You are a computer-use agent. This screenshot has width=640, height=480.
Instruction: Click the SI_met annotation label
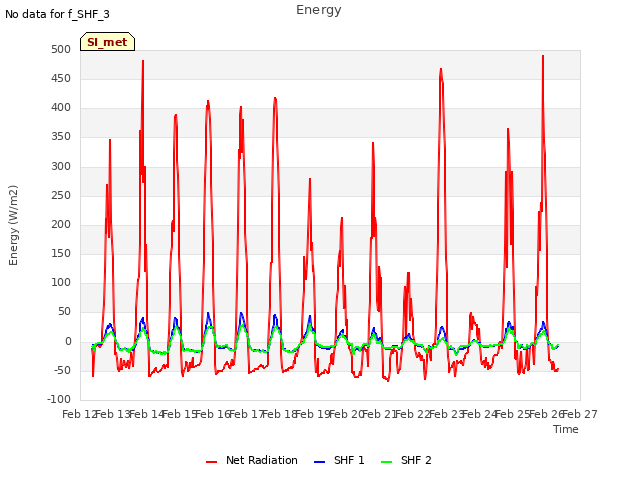click(x=107, y=42)
